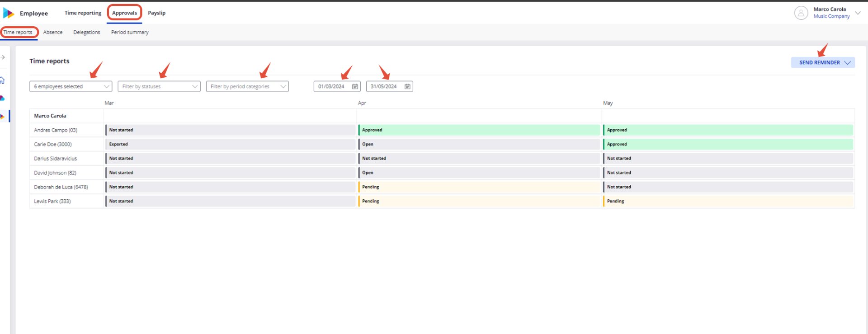Select employee Carie Doe (3000)
Image resolution: width=868 pixels, height=334 pixels.
click(53, 144)
